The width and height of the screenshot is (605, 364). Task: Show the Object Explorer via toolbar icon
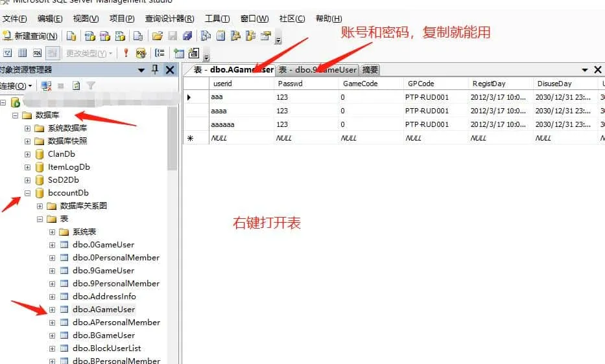coord(235,36)
